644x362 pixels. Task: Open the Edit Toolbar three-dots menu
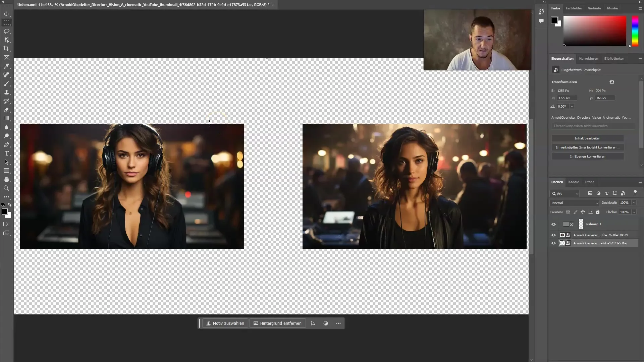[x=6, y=197]
